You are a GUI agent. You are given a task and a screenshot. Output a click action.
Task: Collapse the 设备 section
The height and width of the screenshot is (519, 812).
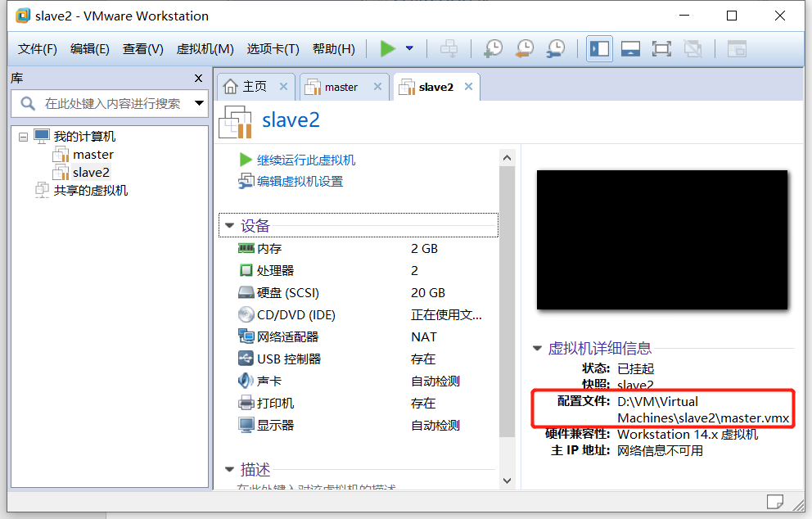[x=229, y=226]
